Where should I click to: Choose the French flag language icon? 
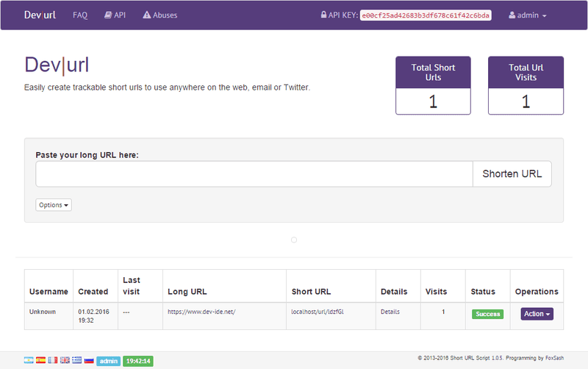[53, 361]
